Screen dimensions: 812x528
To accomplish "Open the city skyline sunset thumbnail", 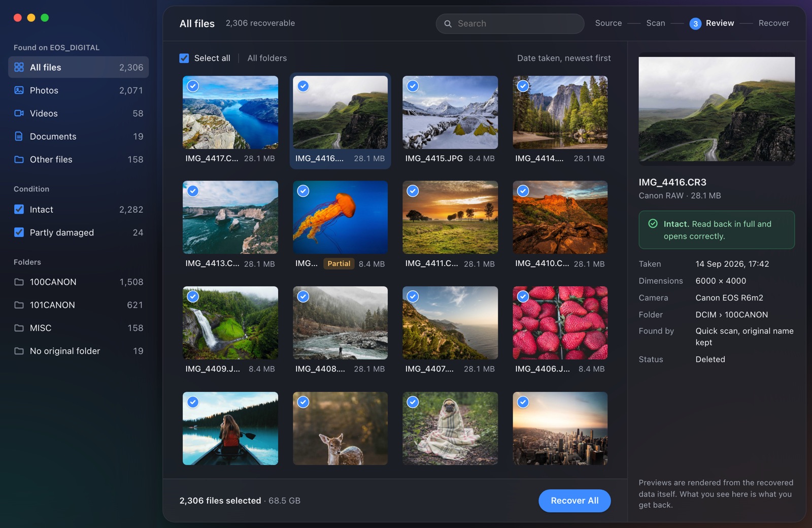I will pos(560,428).
